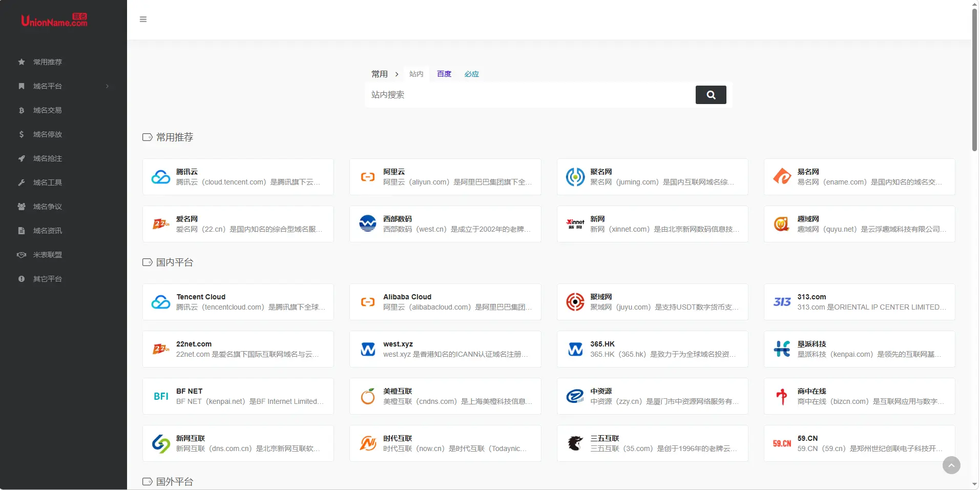The width and height of the screenshot is (980, 490).
Task: Click the 易名网 orange logo
Action: [782, 177]
